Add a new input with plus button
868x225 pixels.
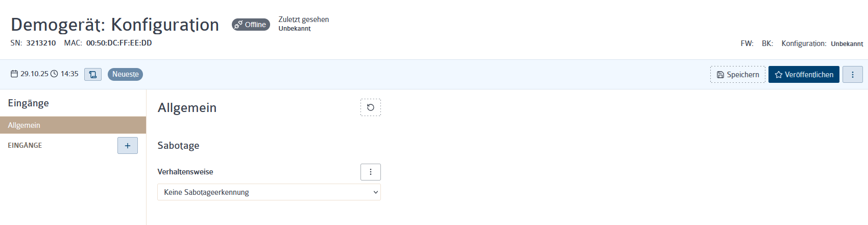128,145
